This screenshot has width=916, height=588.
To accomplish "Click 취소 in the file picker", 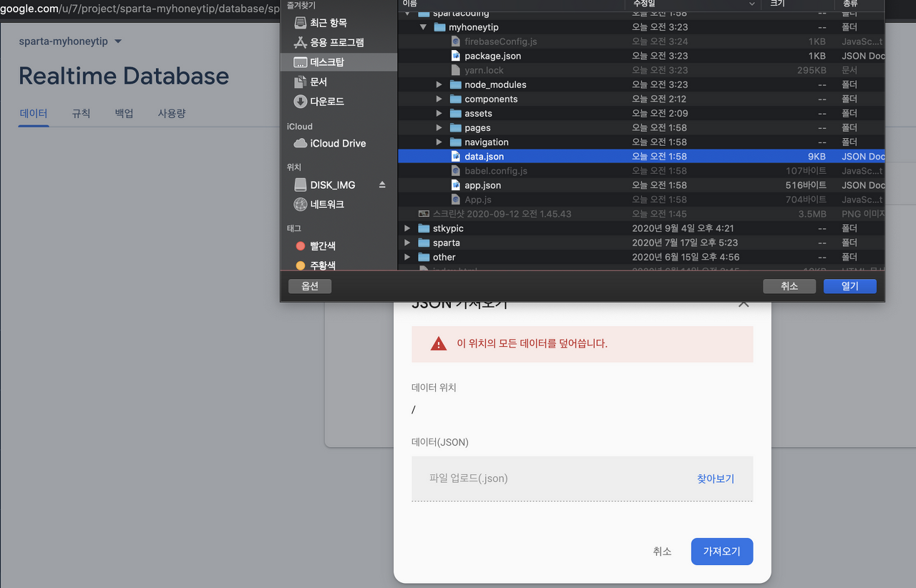I will click(789, 285).
